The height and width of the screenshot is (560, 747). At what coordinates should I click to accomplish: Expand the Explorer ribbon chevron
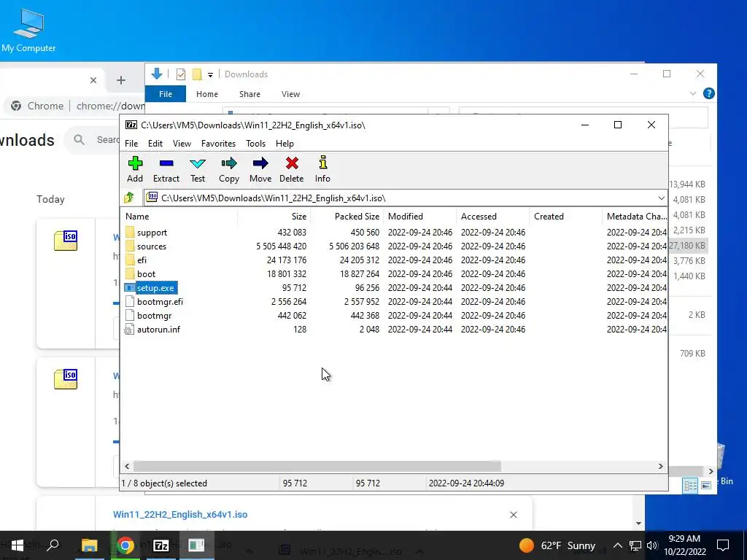693,94
